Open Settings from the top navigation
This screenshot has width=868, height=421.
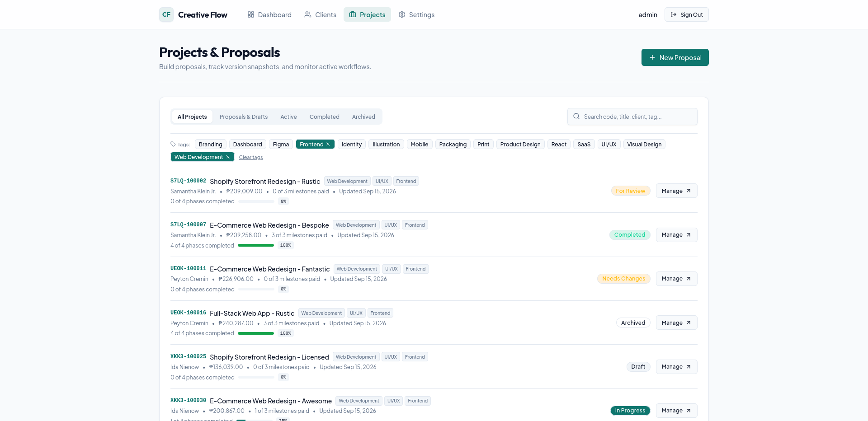click(416, 14)
